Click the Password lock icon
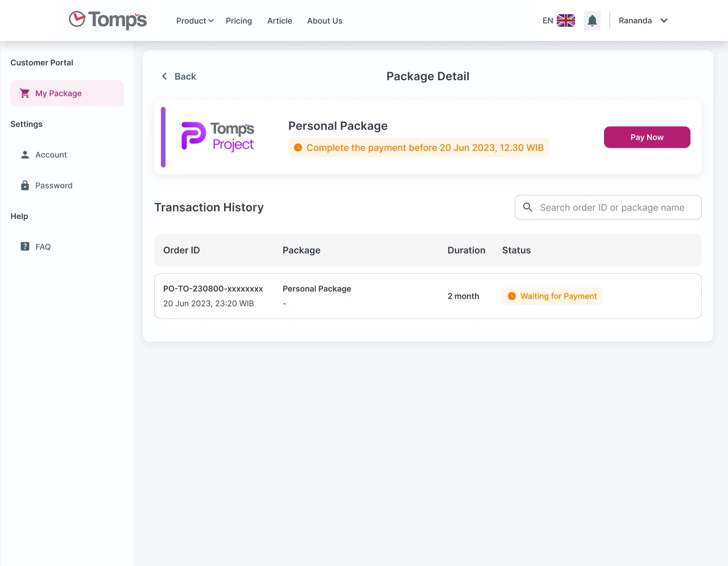The image size is (728, 566). tap(25, 185)
